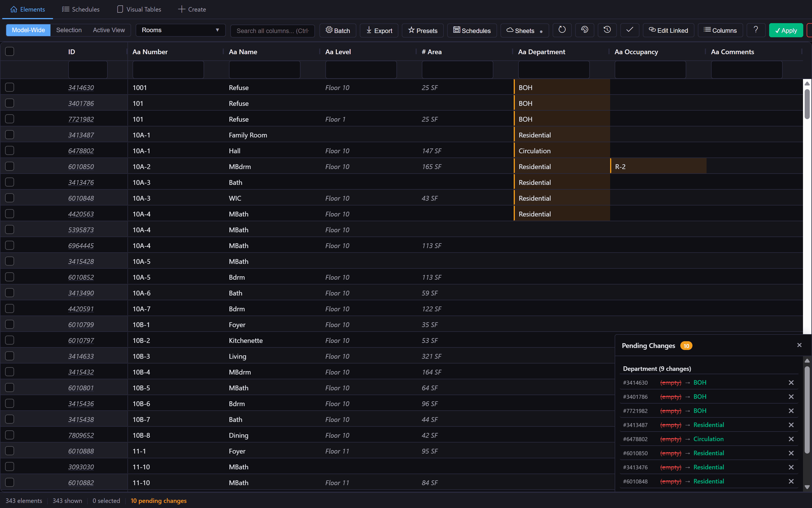Remove pending change for #3401786

tap(791, 397)
